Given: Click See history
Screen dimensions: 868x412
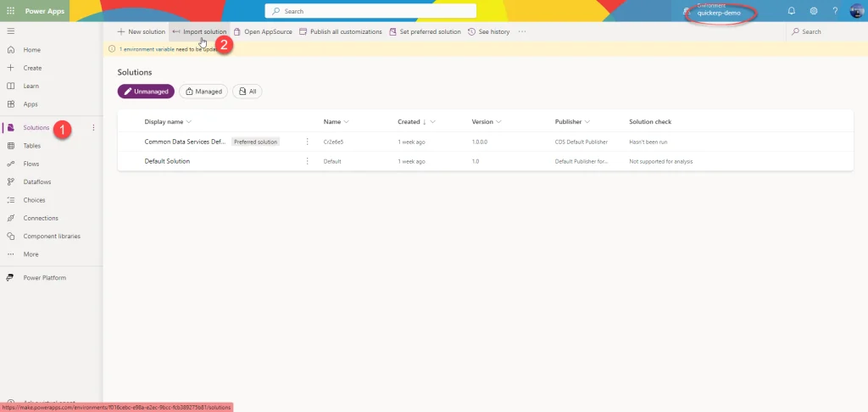Looking at the screenshot, I should (x=489, y=31).
